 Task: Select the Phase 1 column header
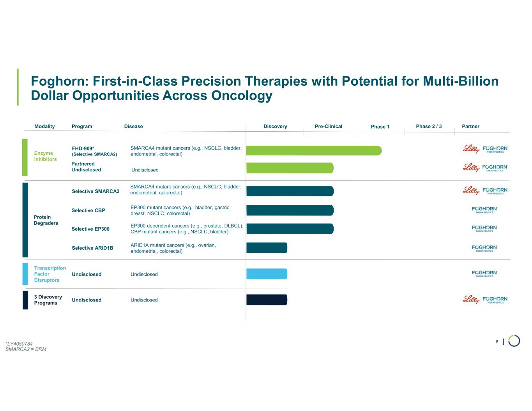coord(380,127)
